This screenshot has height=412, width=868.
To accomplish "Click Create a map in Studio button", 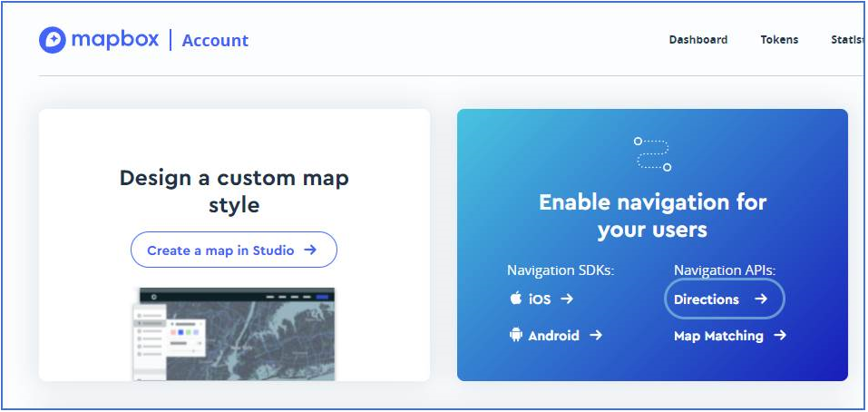I will [x=234, y=250].
